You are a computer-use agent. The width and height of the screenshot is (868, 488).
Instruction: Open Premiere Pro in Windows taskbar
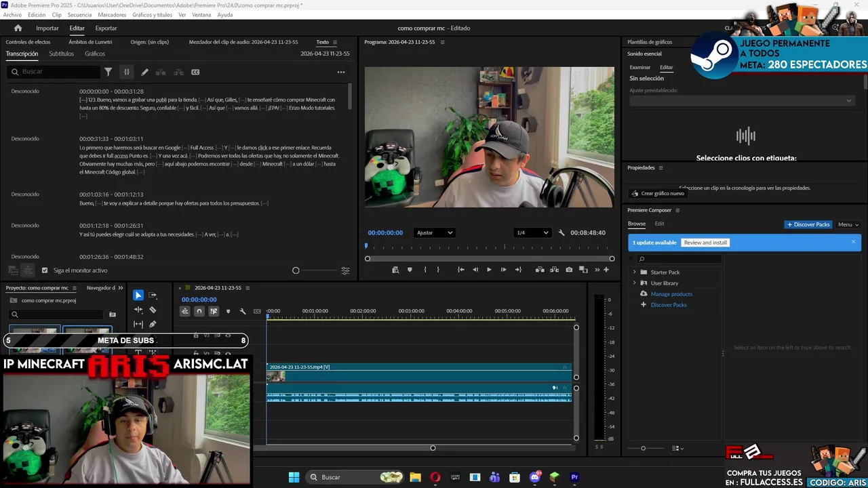(x=574, y=477)
